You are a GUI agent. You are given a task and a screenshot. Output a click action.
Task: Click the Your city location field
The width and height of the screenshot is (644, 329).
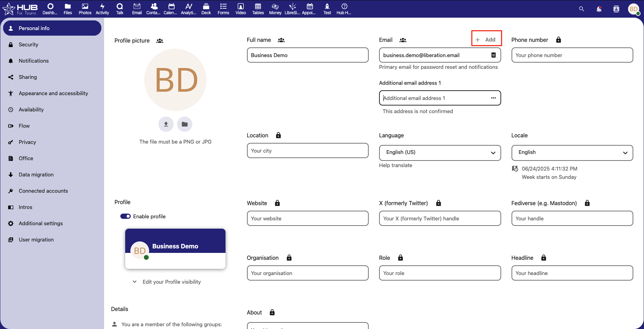307,151
